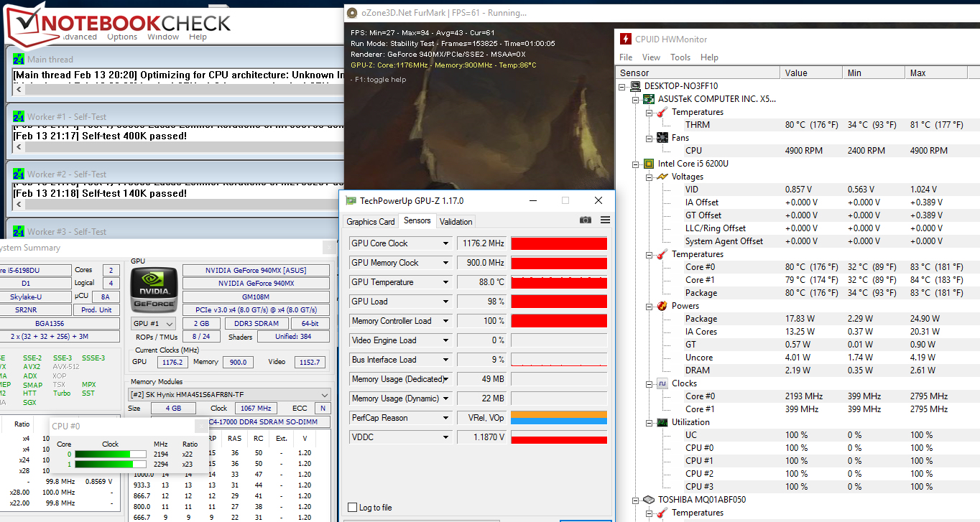Collapse the Powers node
This screenshot has height=522, width=980.
649,306
